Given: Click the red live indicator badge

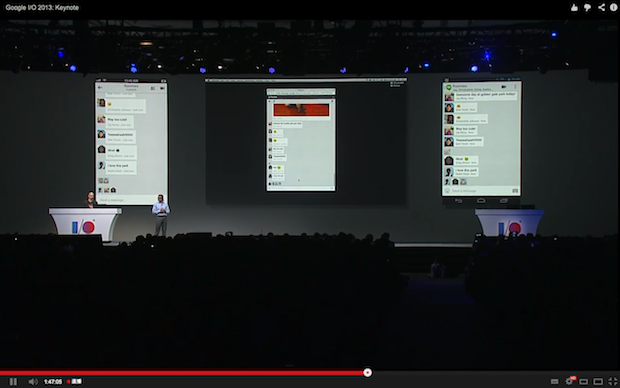Looking at the screenshot, I should (74, 381).
